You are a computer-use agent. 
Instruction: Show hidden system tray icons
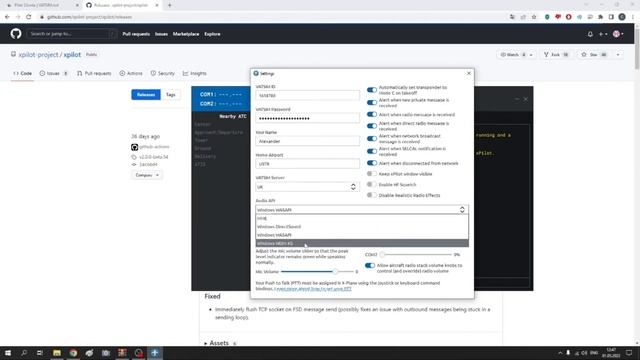pos(560,353)
